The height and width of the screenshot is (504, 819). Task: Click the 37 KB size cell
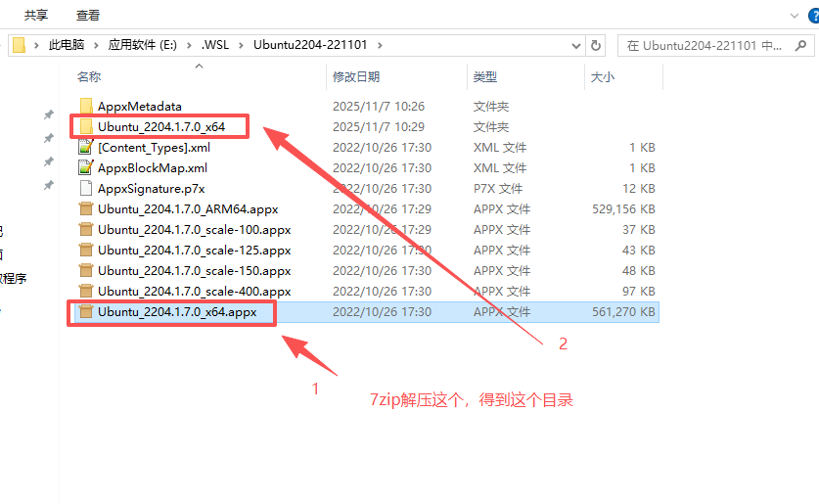pyautogui.click(x=639, y=230)
